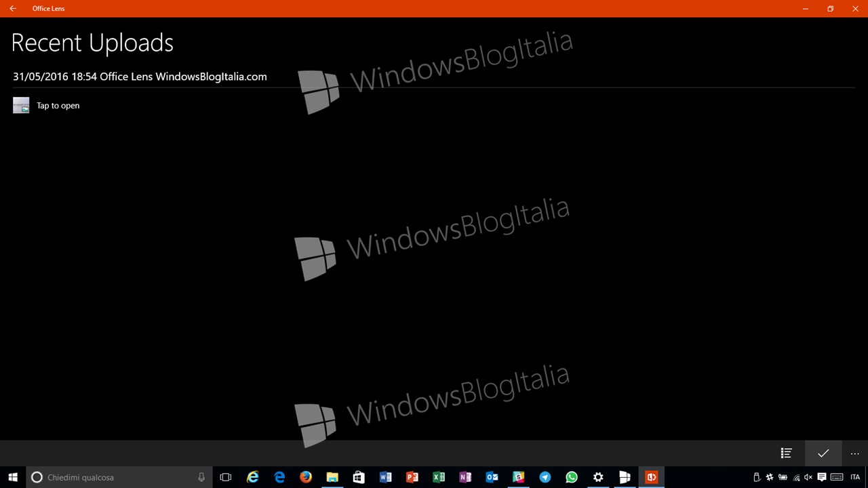This screenshot has height=488, width=868.
Task: Launch Internet Explorer from taskbar
Action: pyautogui.click(x=252, y=477)
